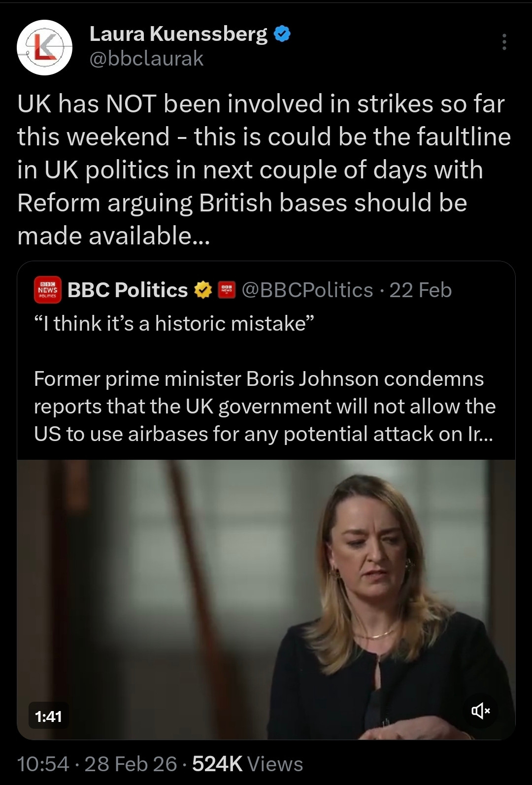Click the blue verified badge
Image resolution: width=532 pixels, height=785 pixels.
pyautogui.click(x=282, y=34)
